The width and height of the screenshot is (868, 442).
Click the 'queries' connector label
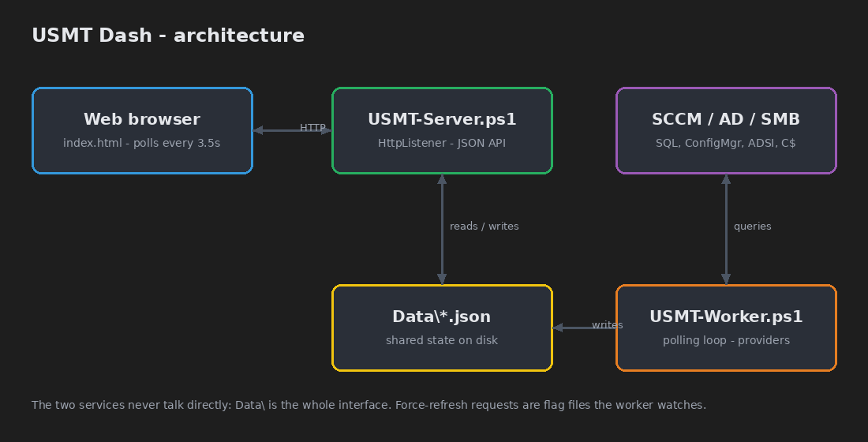tap(752, 226)
